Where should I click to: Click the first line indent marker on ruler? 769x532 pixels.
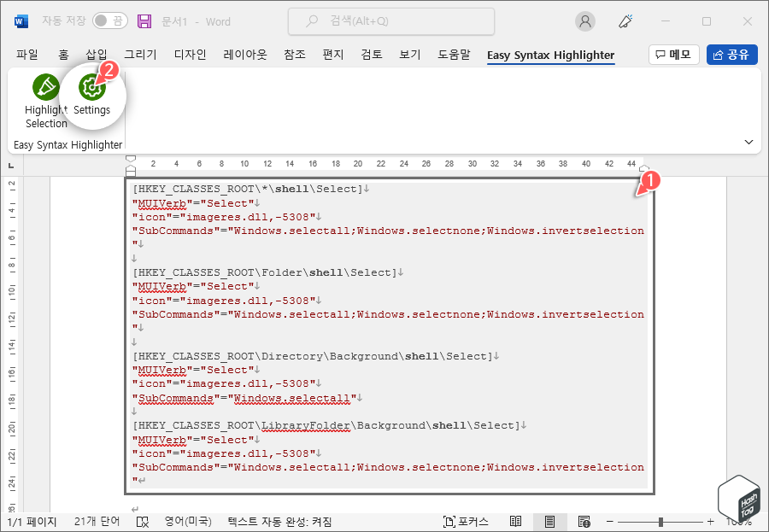coord(131,159)
